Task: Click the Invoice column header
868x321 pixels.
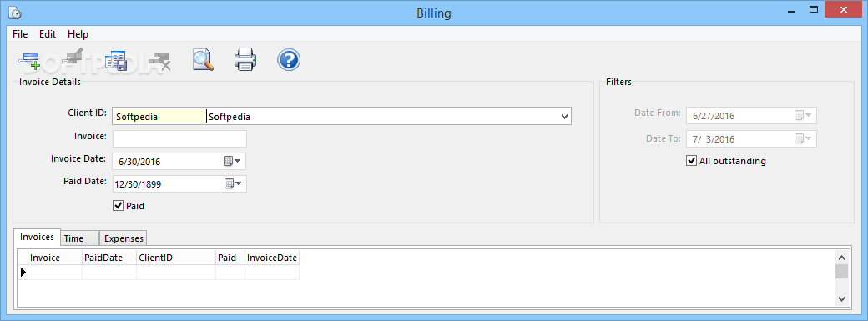Action: point(55,258)
